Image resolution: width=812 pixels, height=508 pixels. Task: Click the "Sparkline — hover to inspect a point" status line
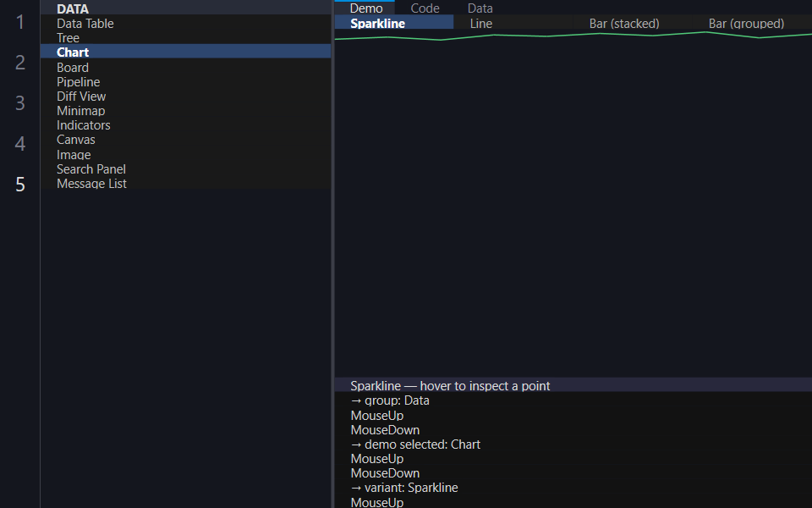[573, 385]
